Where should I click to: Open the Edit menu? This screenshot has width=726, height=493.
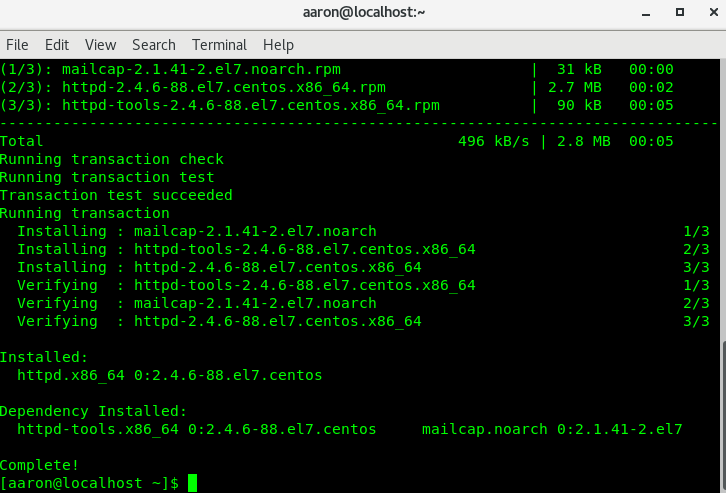pyautogui.click(x=56, y=45)
